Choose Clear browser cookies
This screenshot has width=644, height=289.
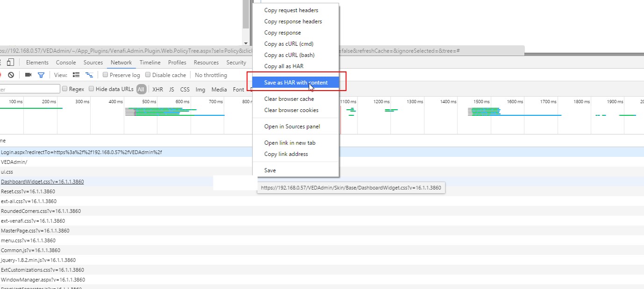[296, 110]
